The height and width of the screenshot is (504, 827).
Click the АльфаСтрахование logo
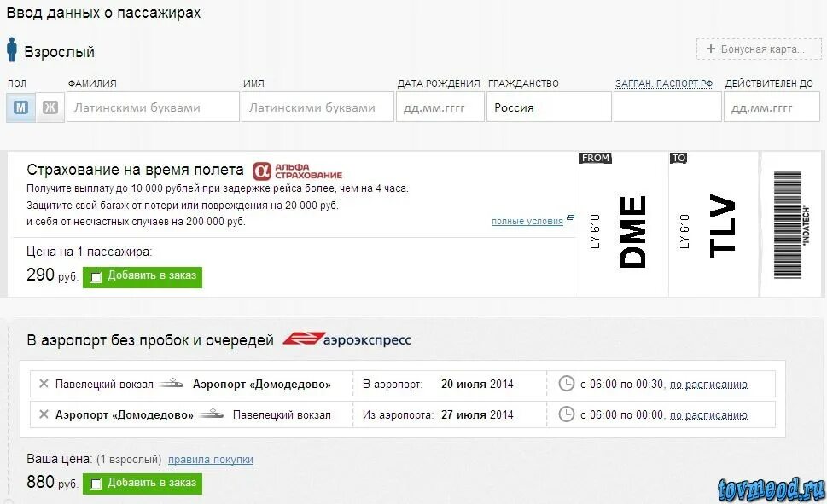pyautogui.click(x=298, y=171)
